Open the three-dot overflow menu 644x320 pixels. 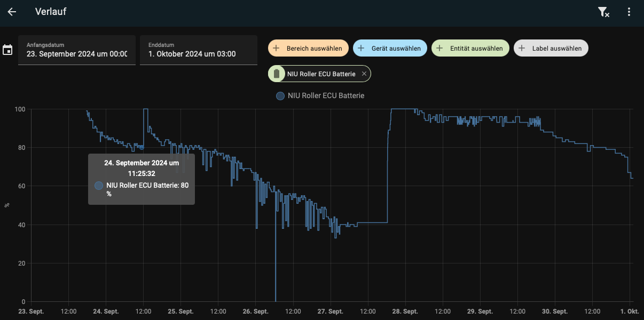click(629, 12)
